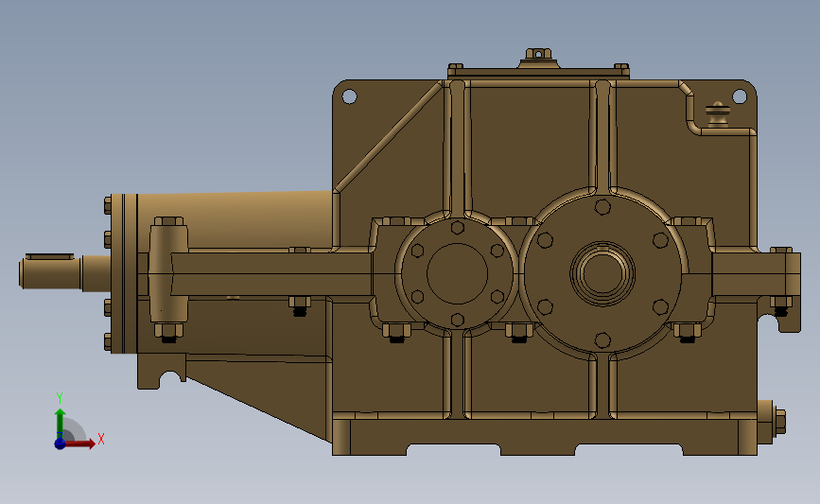The height and width of the screenshot is (504, 820).
Task: Select the upper-left round lifting hole in the housing
Action: 349,96
